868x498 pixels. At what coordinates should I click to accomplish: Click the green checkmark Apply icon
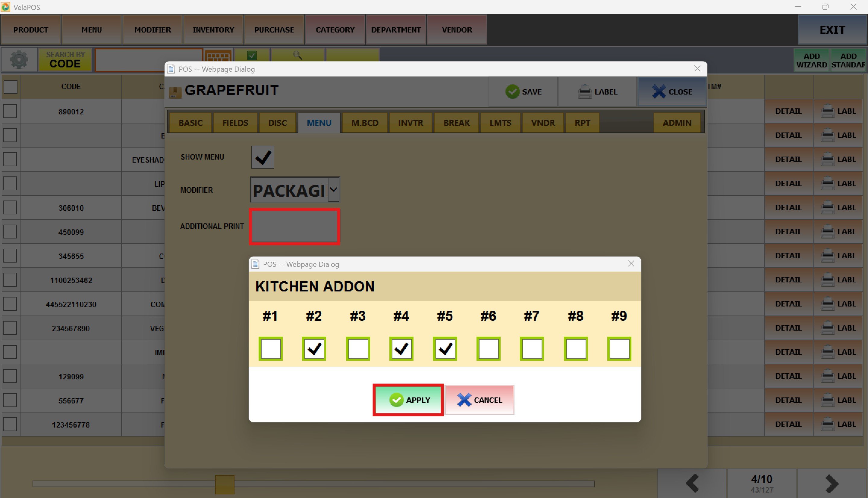[396, 400]
